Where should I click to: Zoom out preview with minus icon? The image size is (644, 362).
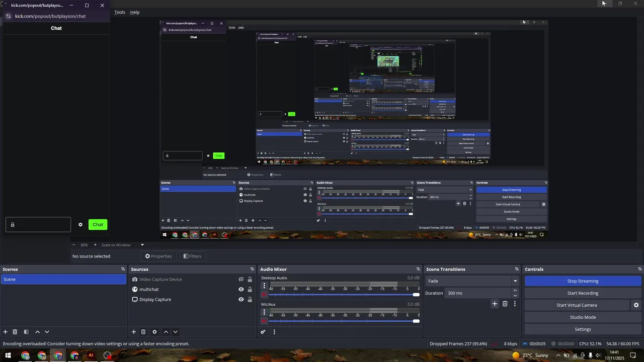point(74,245)
